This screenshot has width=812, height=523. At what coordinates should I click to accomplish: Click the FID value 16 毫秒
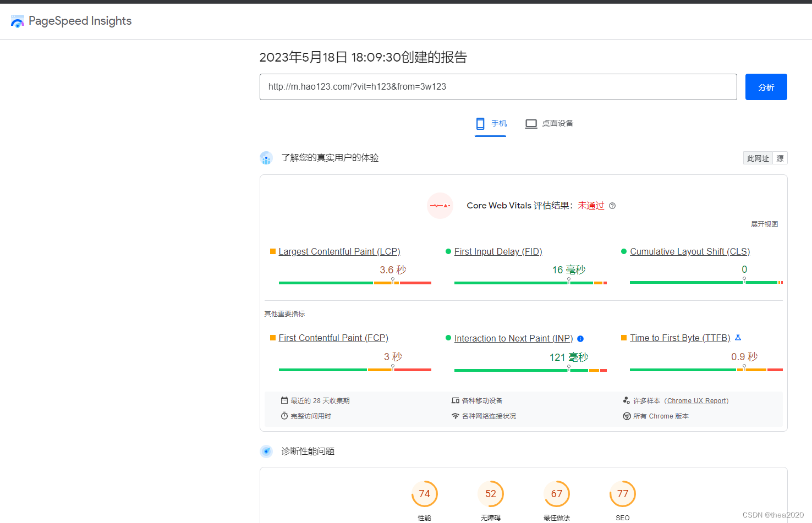569,269
